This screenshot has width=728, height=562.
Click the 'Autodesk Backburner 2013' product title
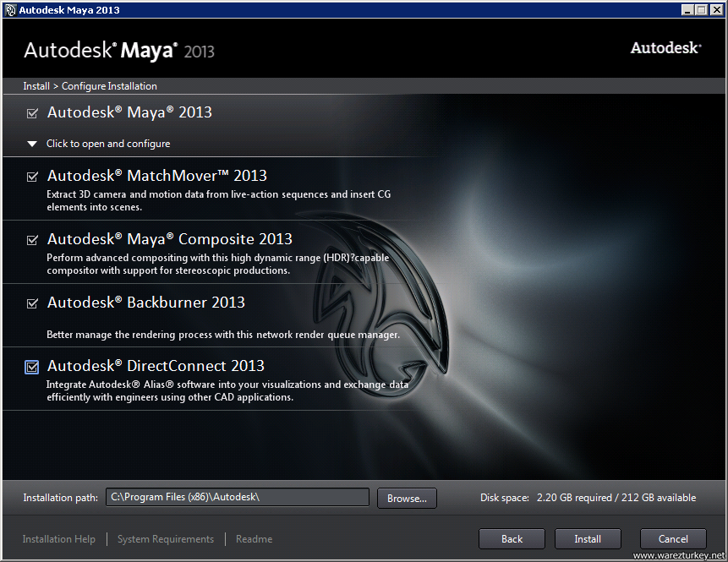pos(145,303)
